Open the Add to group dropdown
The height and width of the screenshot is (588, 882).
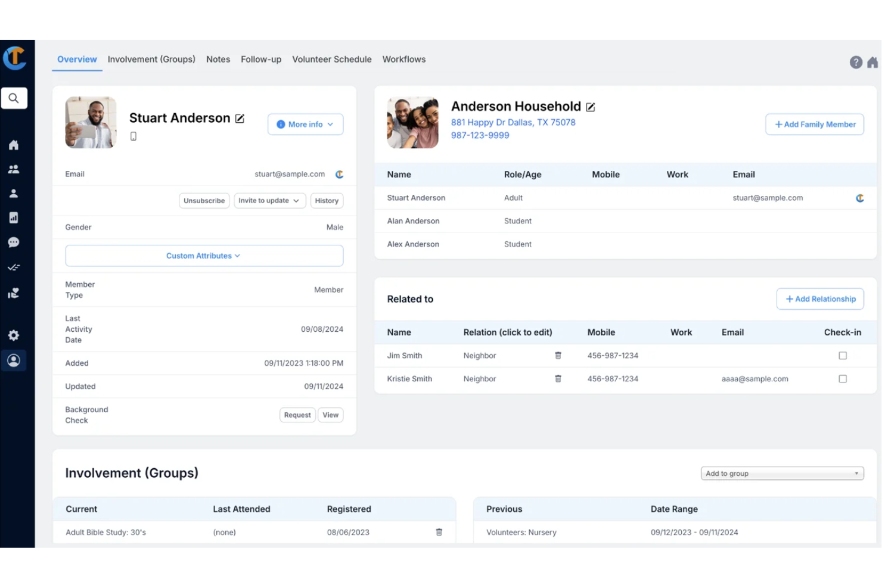point(782,474)
